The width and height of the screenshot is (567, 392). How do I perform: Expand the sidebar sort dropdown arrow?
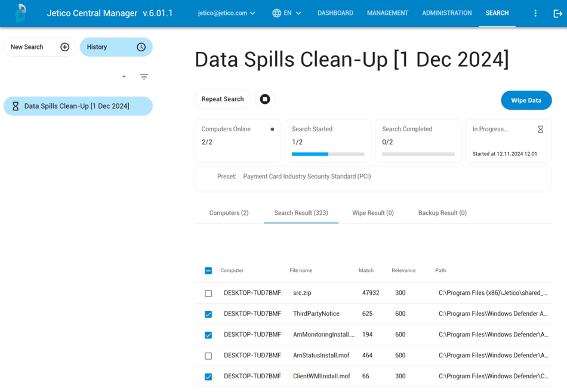click(x=124, y=76)
